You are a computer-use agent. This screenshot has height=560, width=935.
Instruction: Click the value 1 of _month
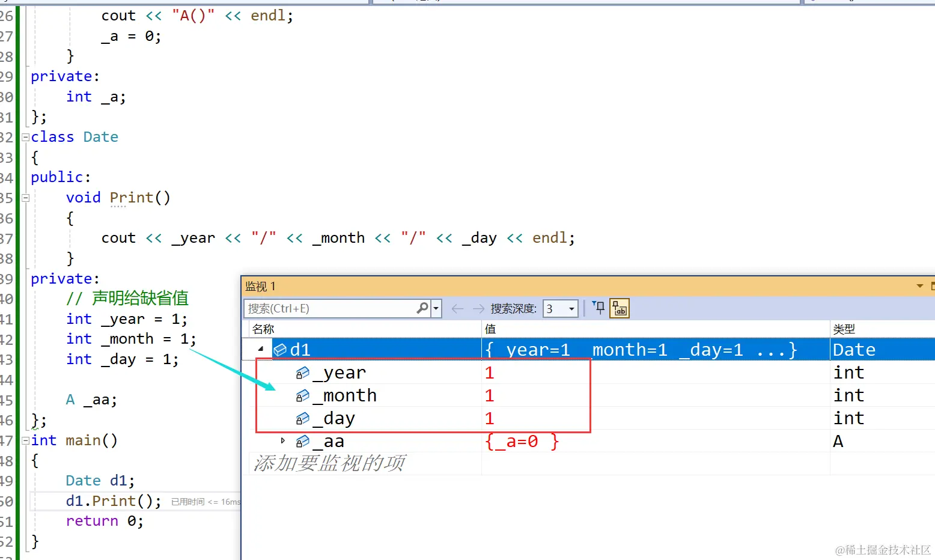point(490,396)
